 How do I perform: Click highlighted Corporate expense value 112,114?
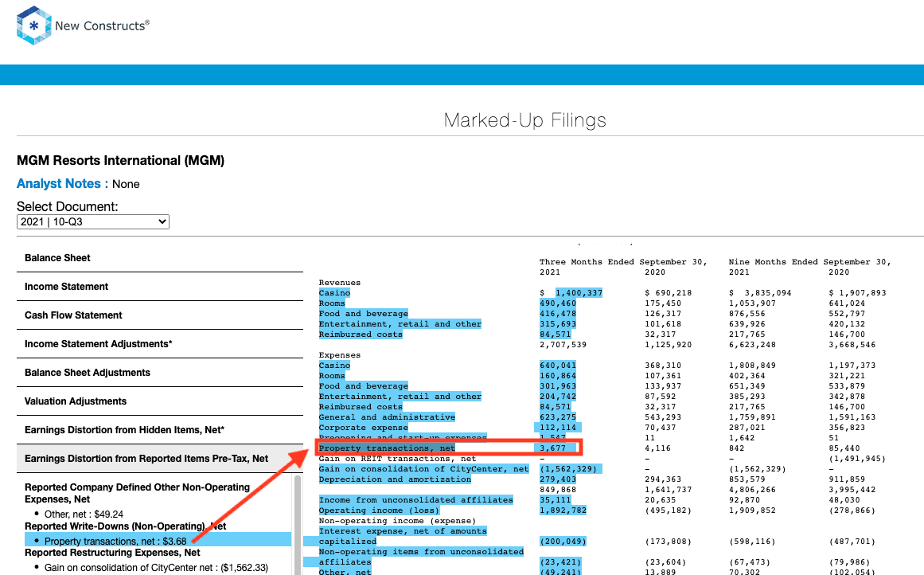point(558,428)
